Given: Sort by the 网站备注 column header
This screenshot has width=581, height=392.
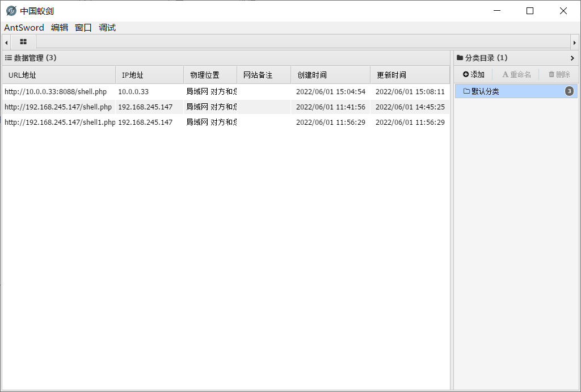Looking at the screenshot, I should [x=264, y=75].
